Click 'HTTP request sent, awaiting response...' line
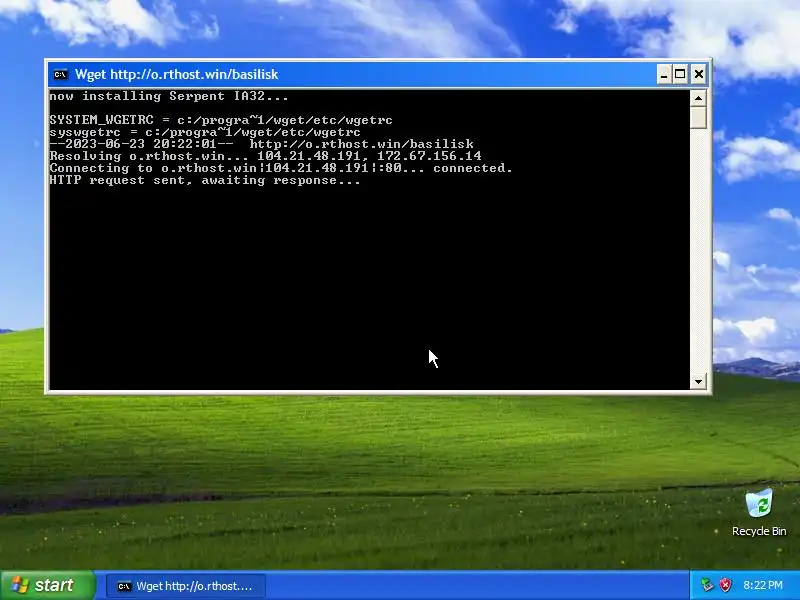This screenshot has width=800, height=600. (x=205, y=181)
